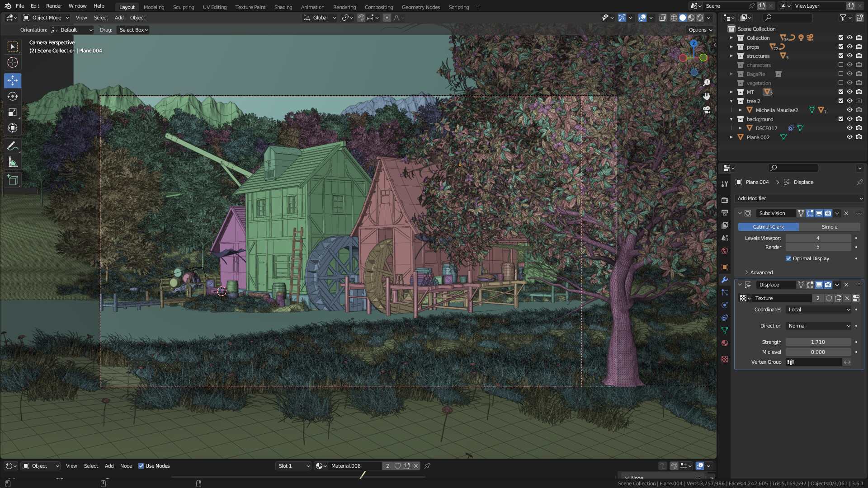Viewport: 868px width, 488px height.
Task: Toggle Optimal Display checkbox
Action: coord(788,258)
